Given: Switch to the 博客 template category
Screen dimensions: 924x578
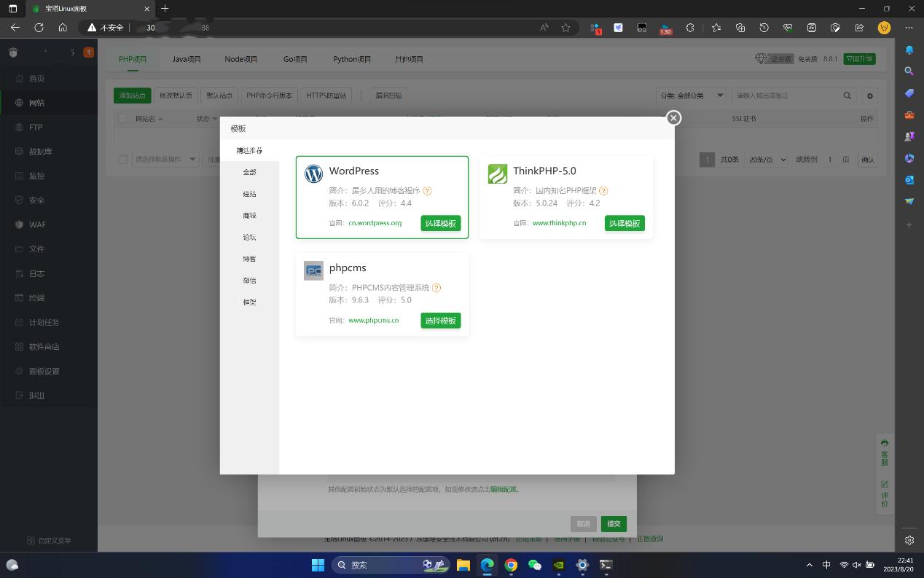Looking at the screenshot, I should 249,259.
